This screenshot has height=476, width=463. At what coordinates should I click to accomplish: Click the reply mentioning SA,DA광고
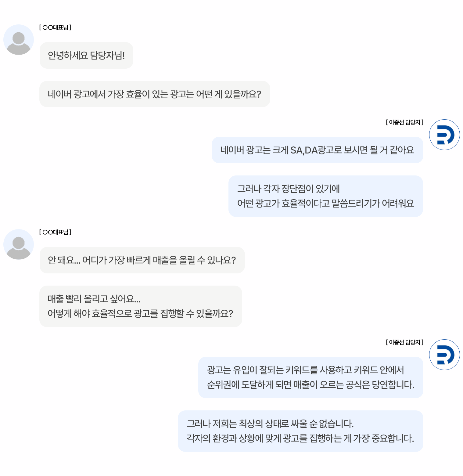[317, 150]
